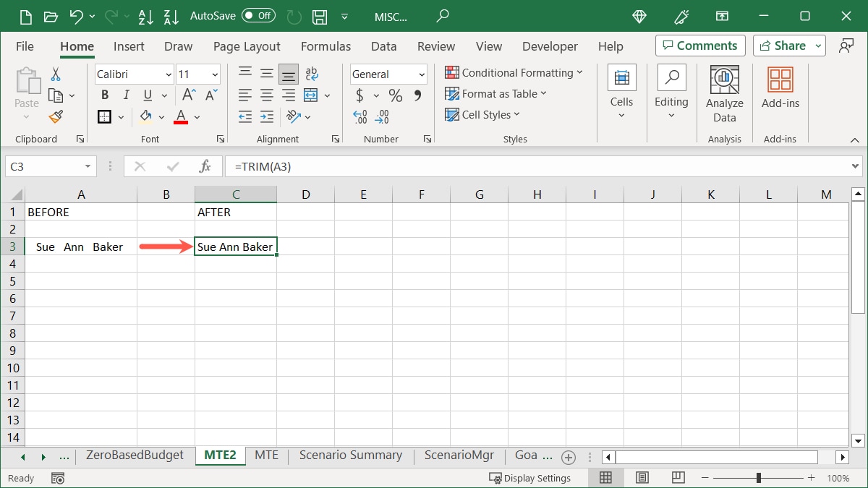Viewport: 868px width, 488px height.
Task: Apply Percent Style to the selection
Action: coord(395,95)
